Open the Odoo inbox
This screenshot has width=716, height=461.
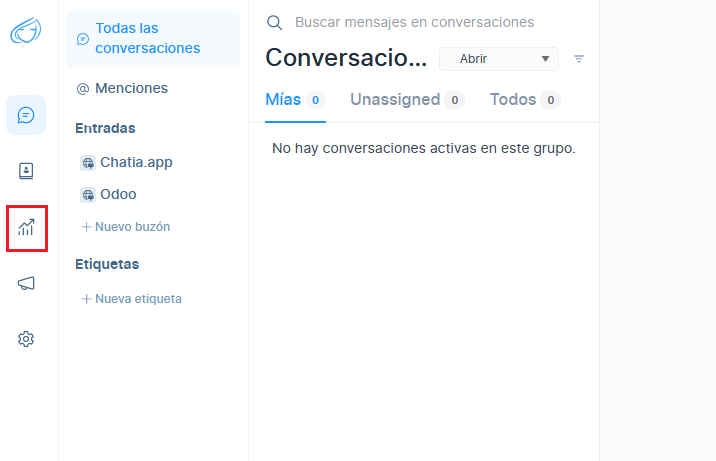pyautogui.click(x=109, y=194)
